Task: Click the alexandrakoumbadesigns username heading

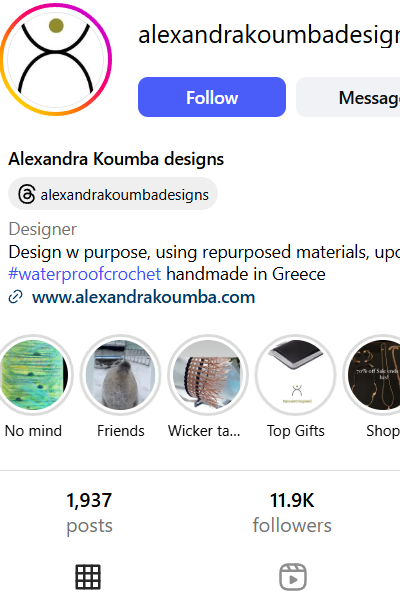Action: [269, 35]
